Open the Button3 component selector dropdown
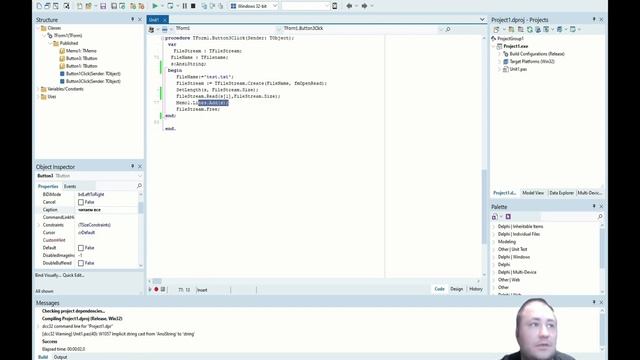The width and height of the screenshot is (640, 360). (140, 176)
